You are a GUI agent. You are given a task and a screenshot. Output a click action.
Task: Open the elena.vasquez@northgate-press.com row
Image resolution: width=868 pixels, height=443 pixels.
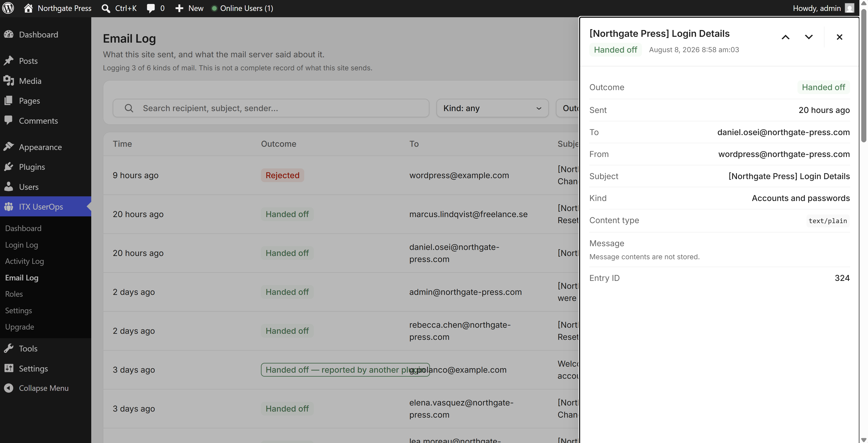(x=341, y=409)
